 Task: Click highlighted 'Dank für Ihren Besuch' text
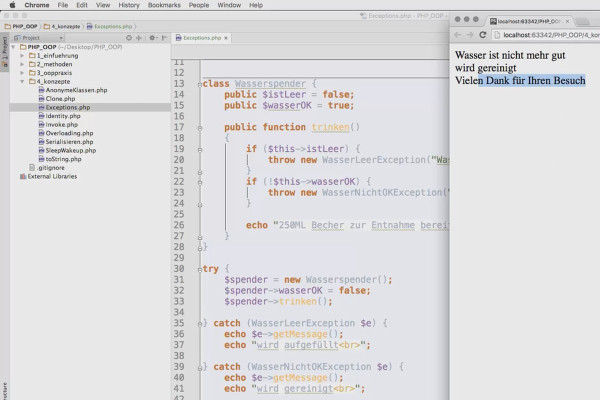[536, 81]
